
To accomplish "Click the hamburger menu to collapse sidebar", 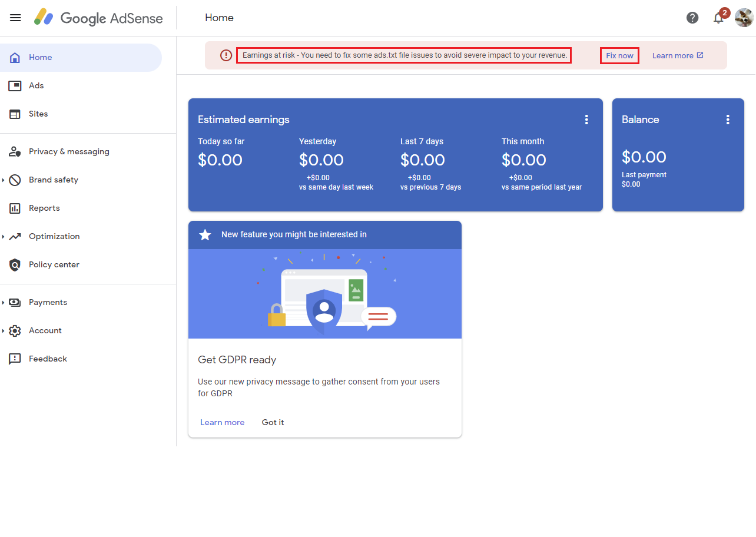I will point(15,18).
